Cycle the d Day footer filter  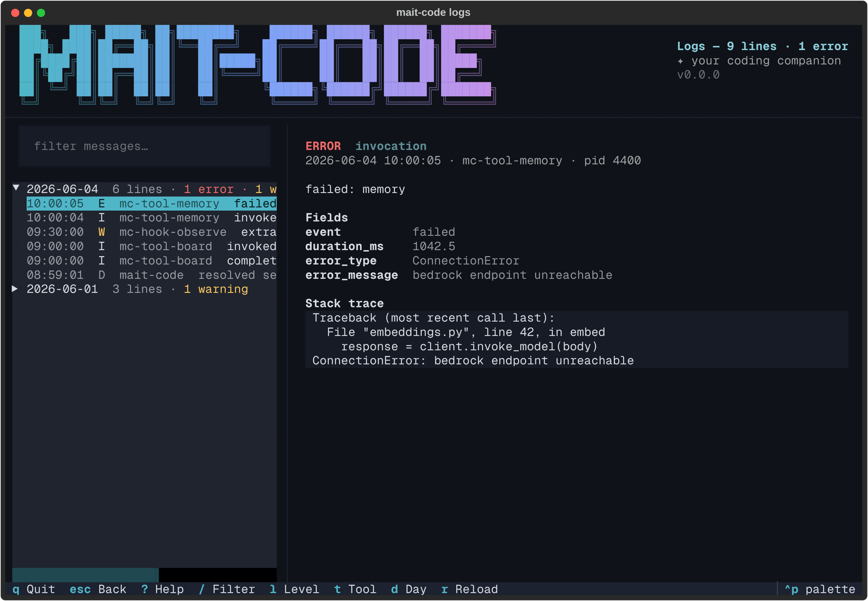coord(409,589)
